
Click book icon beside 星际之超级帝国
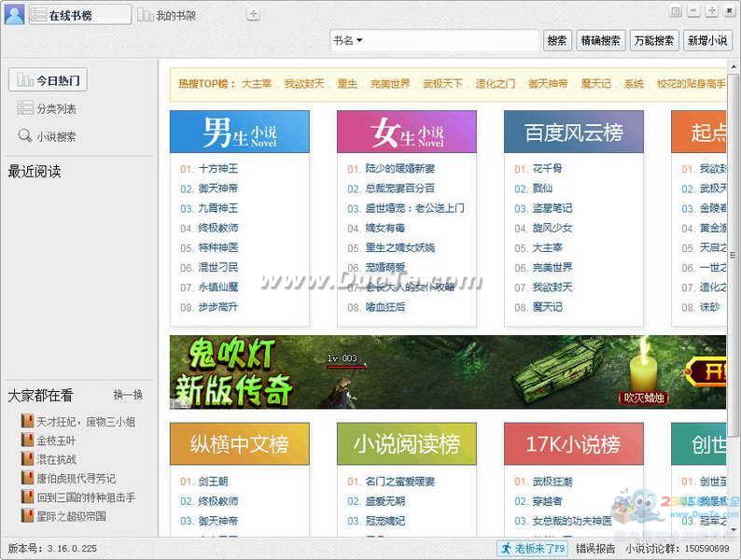click(x=27, y=515)
